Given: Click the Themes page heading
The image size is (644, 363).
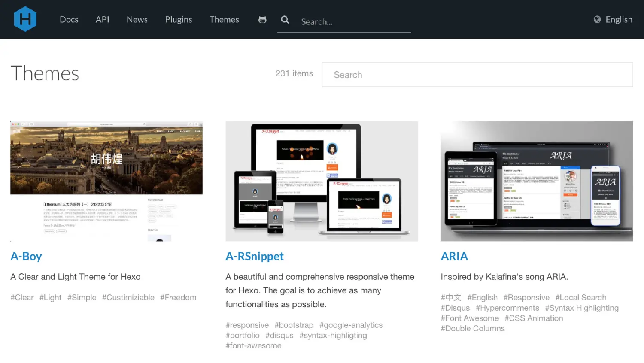Looking at the screenshot, I should [45, 73].
